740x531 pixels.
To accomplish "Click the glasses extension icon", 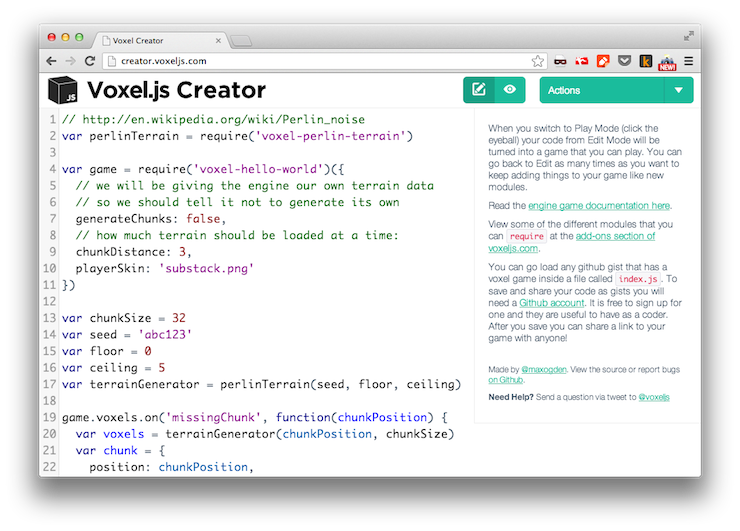I will point(560,61).
